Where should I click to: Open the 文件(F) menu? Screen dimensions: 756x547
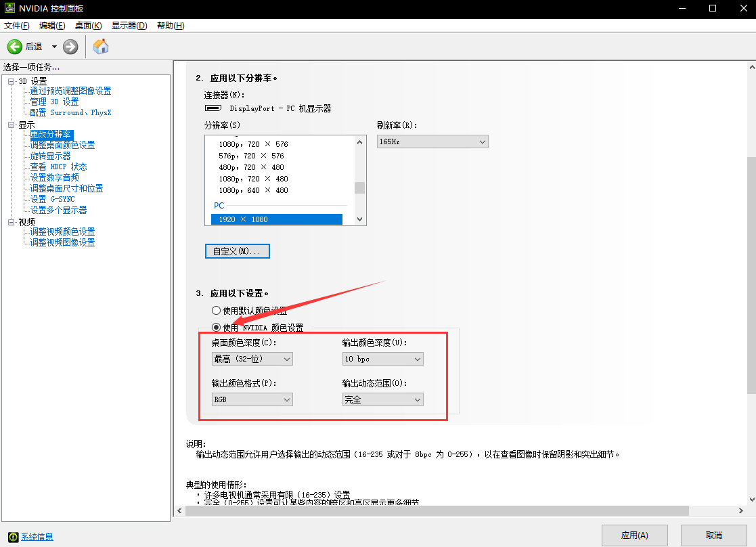click(16, 26)
